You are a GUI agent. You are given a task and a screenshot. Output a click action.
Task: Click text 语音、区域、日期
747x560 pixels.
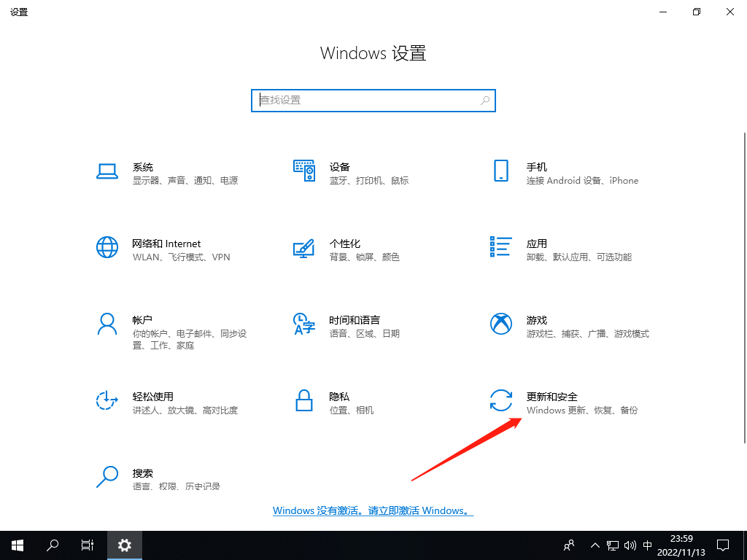pos(365,334)
